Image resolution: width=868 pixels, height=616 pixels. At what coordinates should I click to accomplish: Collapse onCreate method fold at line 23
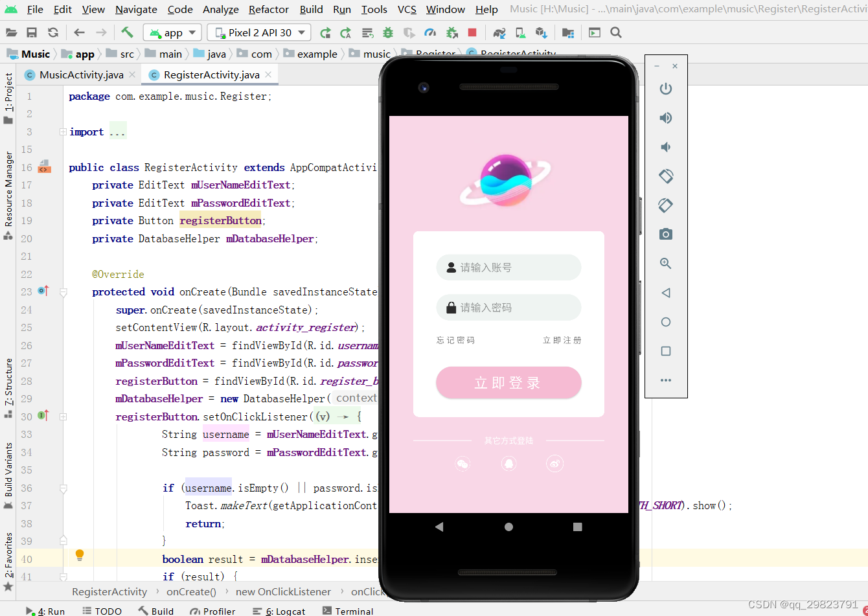coord(63,292)
